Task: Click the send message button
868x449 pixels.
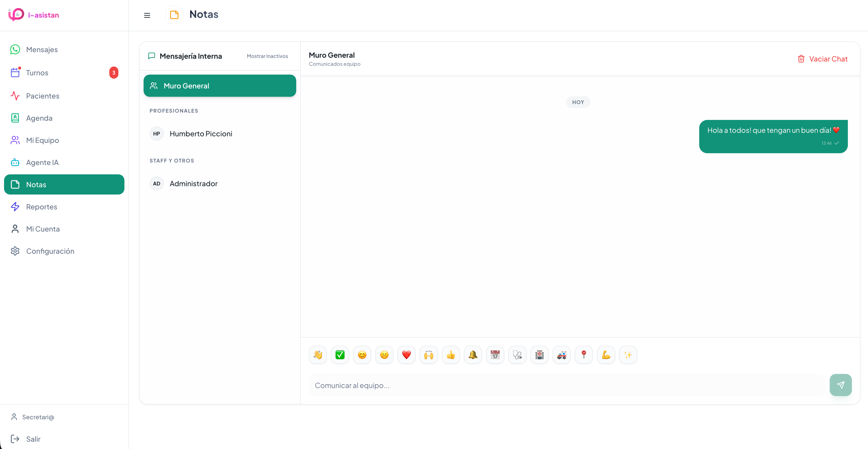Action: 841,385
